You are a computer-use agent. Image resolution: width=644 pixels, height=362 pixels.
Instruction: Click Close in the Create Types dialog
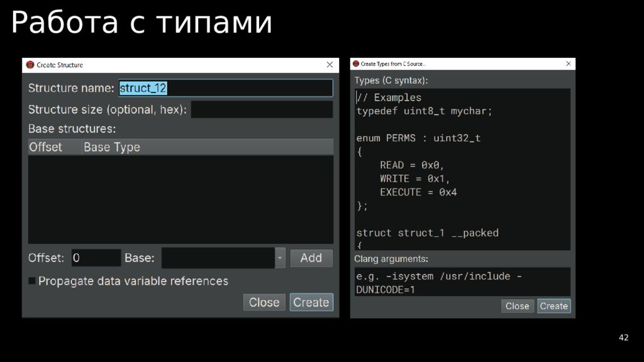pyautogui.click(x=517, y=306)
